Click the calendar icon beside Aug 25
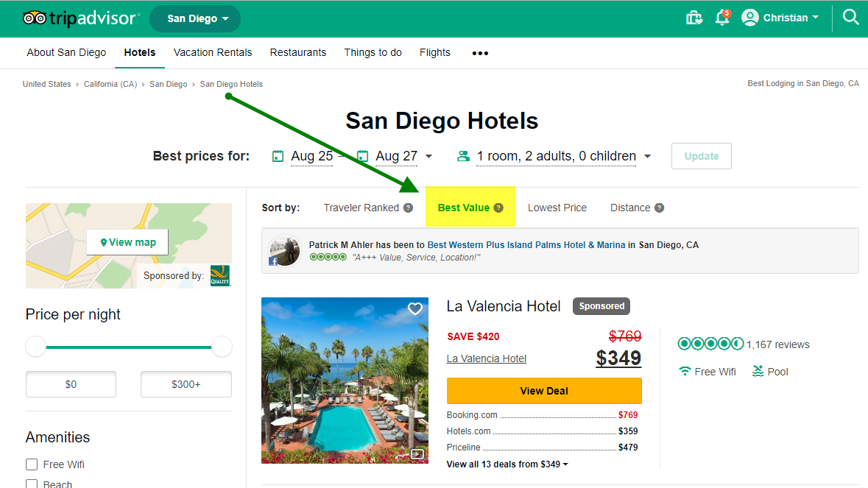The height and width of the screenshot is (488, 868). (x=278, y=156)
